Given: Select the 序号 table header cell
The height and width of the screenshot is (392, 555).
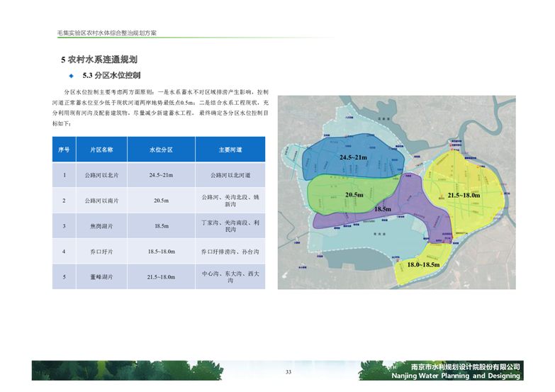Looking at the screenshot, I should pos(64,150).
